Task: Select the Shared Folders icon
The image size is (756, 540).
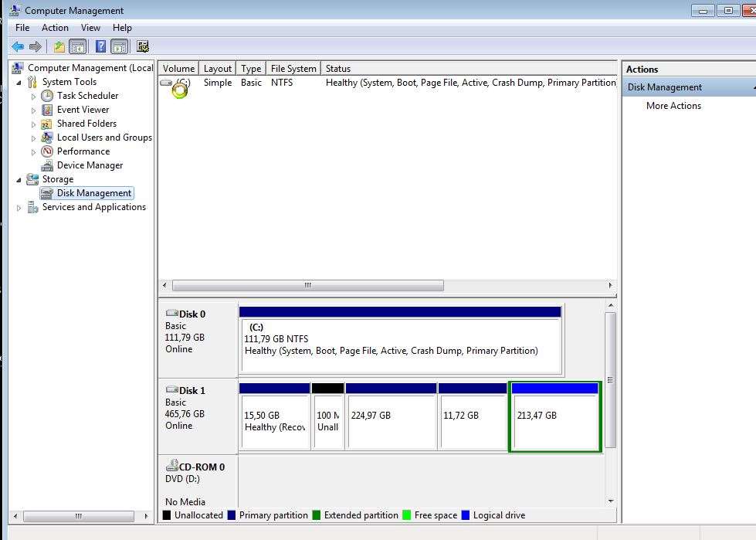Action: (47, 124)
